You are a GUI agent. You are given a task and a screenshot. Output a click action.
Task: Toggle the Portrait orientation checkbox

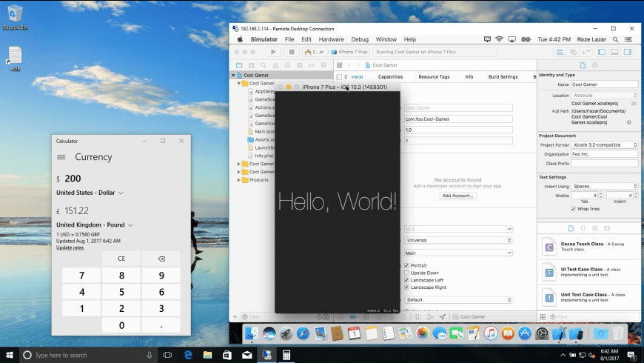pos(406,265)
